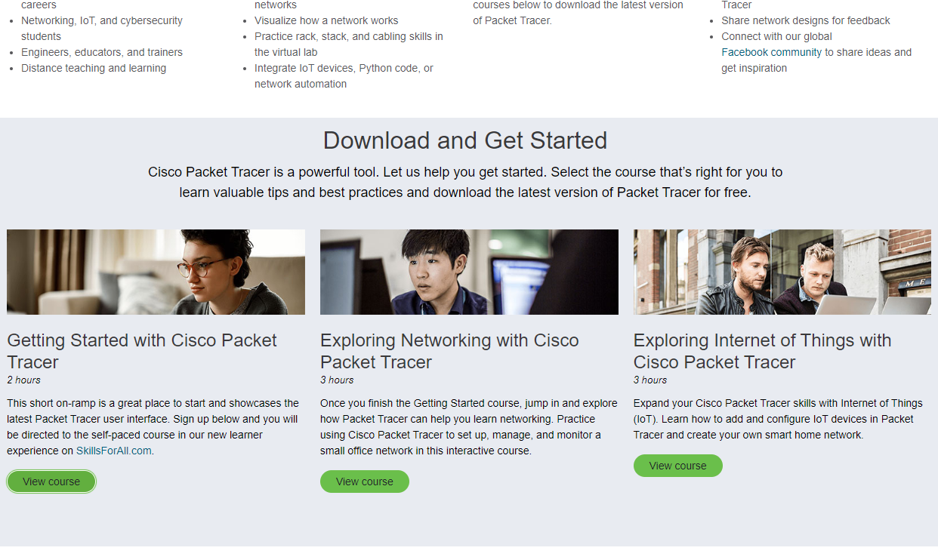Select 'Share network designs for feedback' bullet
The width and height of the screenshot is (938, 560).
click(806, 20)
